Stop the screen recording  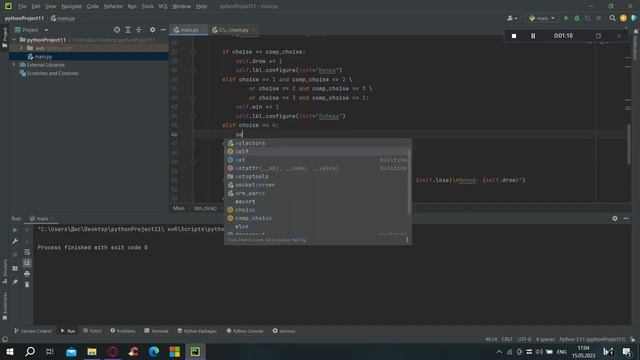tap(514, 36)
